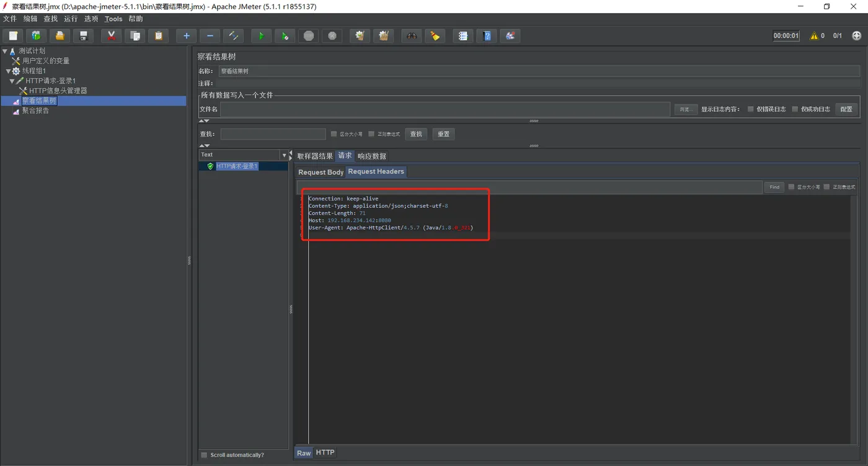Open the Tools menu
The image size is (868, 466).
pos(113,19)
